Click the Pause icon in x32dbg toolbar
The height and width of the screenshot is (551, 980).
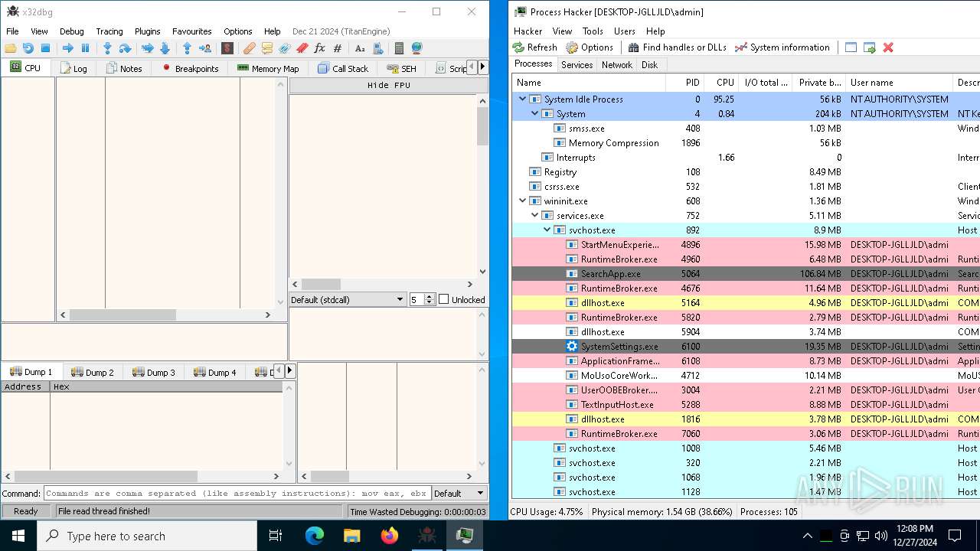[85, 48]
